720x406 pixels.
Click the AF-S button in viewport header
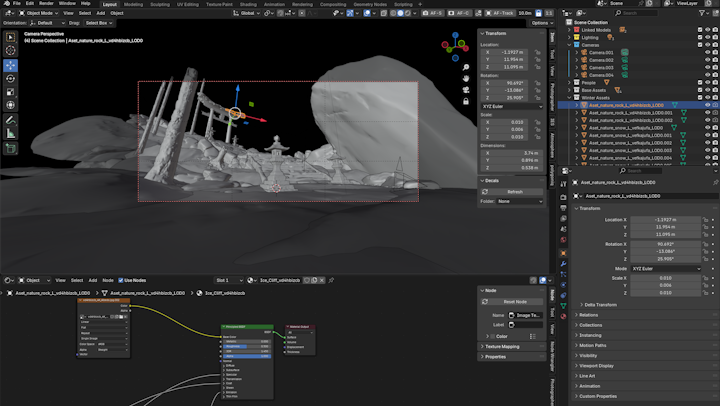[x=433, y=13]
